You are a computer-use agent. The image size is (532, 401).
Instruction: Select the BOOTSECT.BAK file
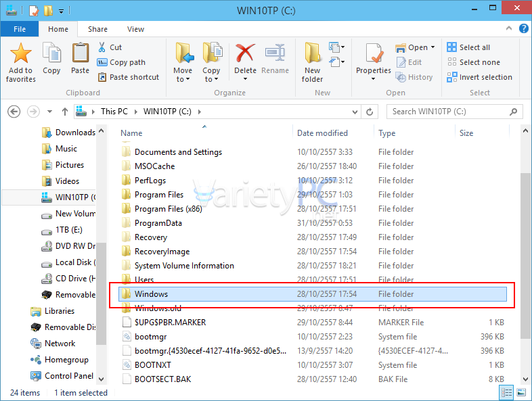313,379
